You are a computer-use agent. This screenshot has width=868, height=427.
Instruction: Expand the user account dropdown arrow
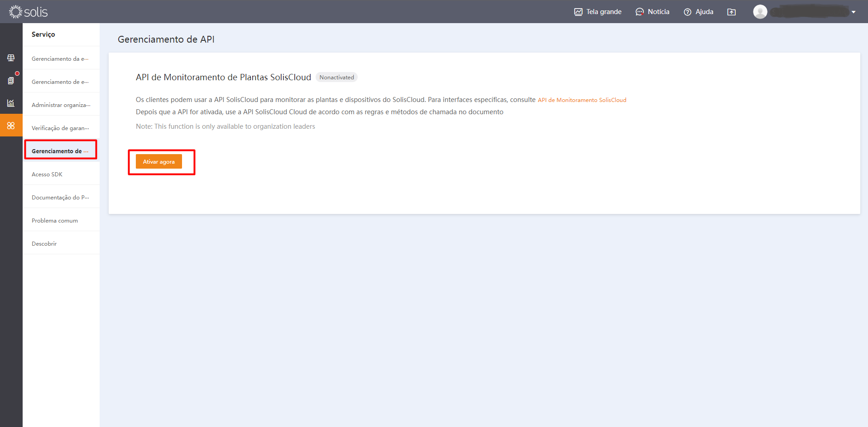click(854, 12)
